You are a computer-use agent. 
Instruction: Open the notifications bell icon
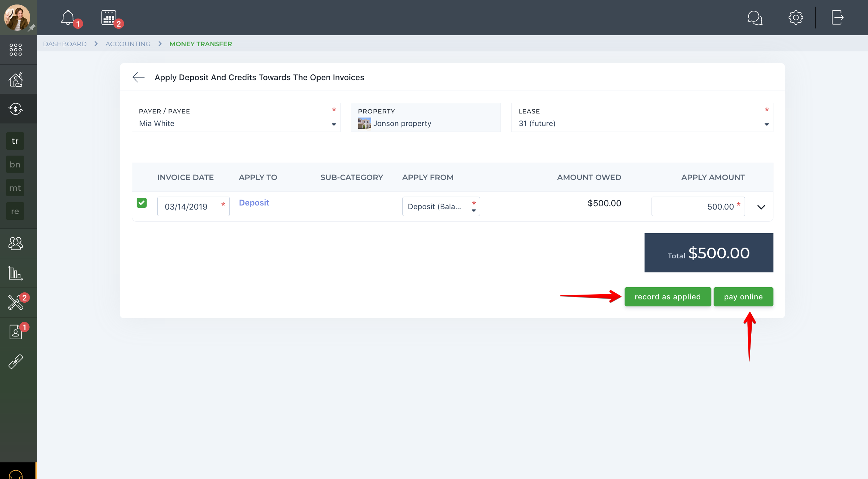(68, 18)
